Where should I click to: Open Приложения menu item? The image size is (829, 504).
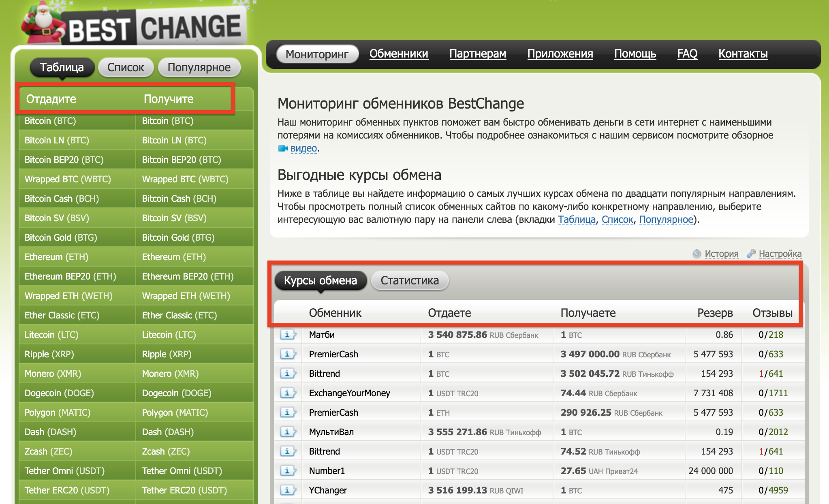(x=560, y=53)
